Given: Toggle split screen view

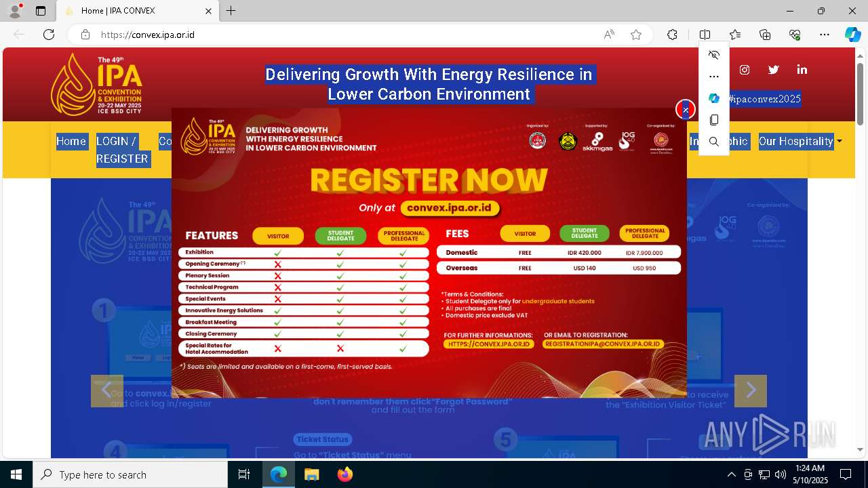Looking at the screenshot, I should point(705,35).
